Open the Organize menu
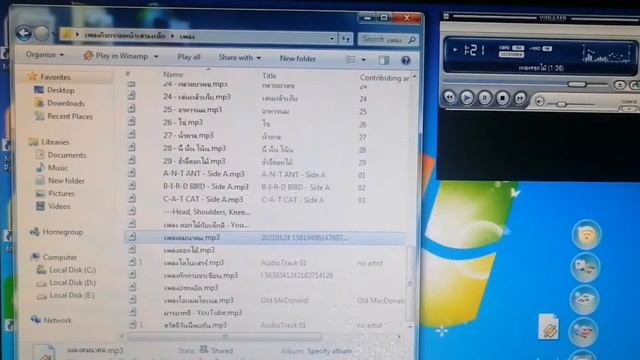 coord(44,54)
